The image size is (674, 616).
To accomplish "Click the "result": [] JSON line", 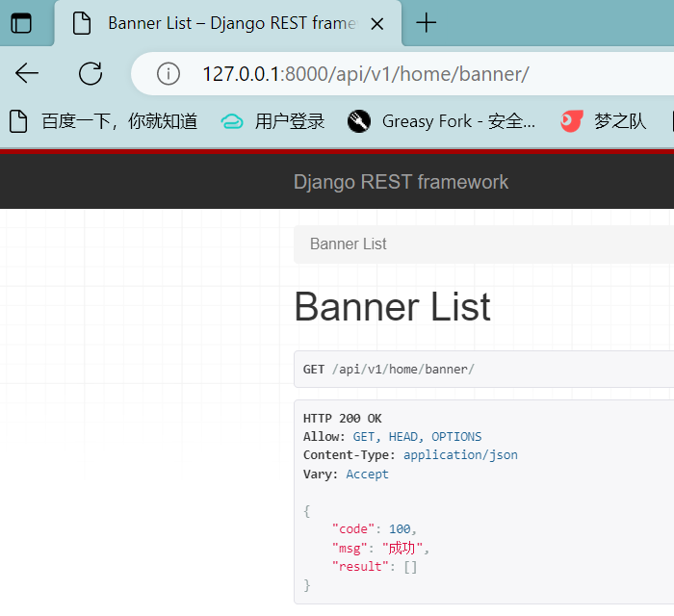I will tap(375, 567).
